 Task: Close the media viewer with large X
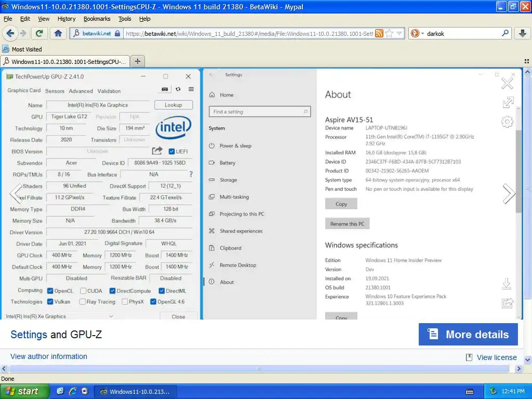(507, 83)
